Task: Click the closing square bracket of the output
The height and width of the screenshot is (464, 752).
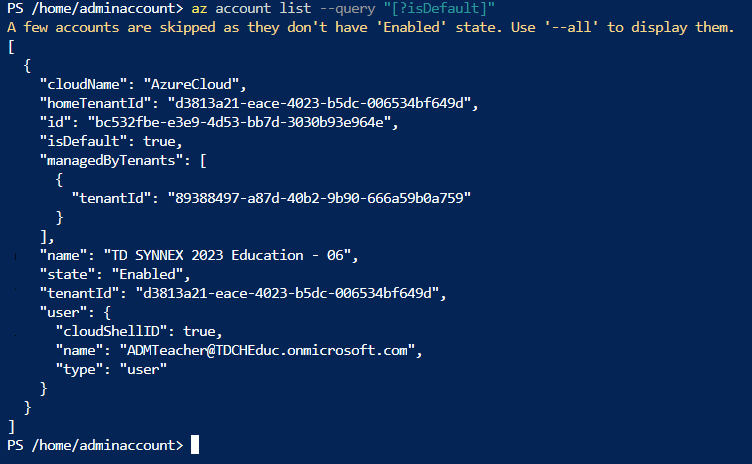Action: coord(12,426)
